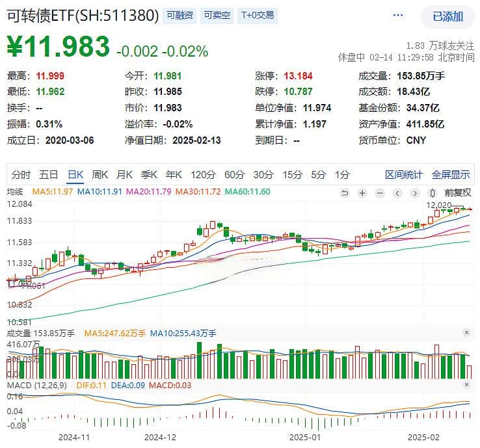Click the 最高 value 11.999
The image size is (480, 448).
[x=50, y=76]
